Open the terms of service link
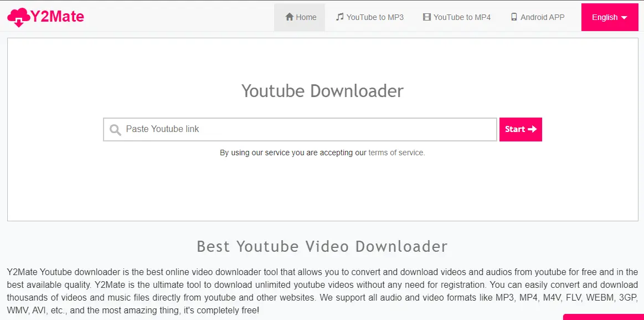This screenshot has height=320, width=644. pos(396,153)
